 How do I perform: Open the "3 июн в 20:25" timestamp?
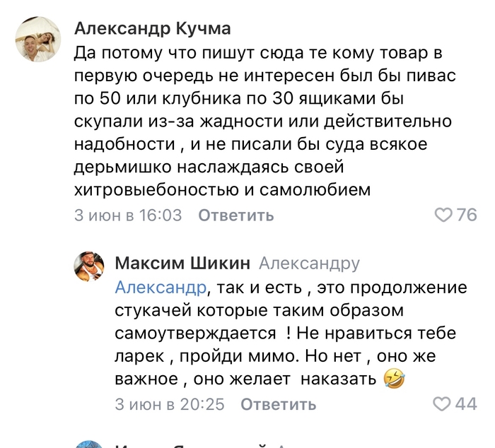[x=170, y=404]
